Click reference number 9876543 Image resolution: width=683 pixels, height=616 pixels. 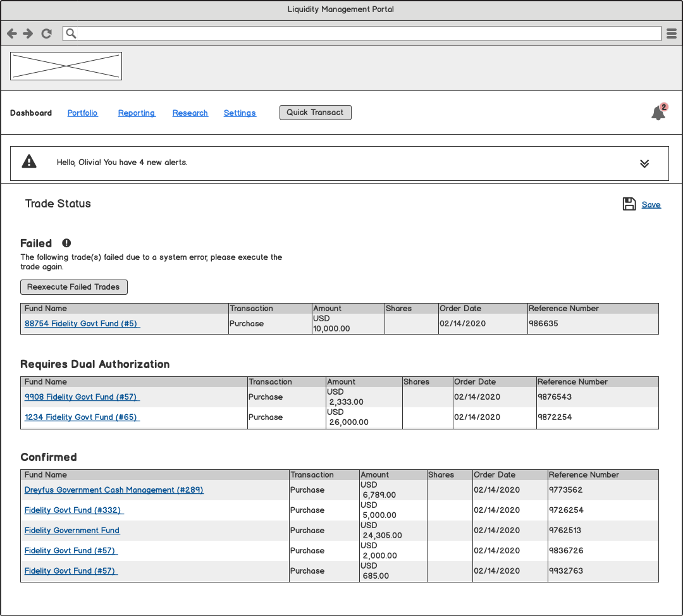pos(555,397)
